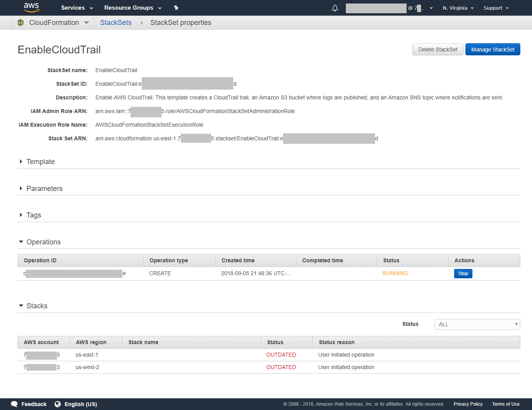The image size is (532, 410).
Task: Click the language globe icon
Action: [58, 404]
